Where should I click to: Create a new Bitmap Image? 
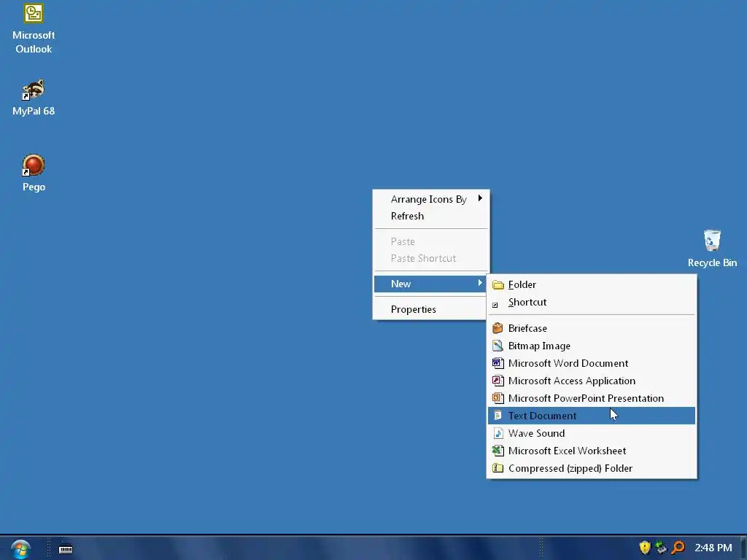pyautogui.click(x=591, y=346)
